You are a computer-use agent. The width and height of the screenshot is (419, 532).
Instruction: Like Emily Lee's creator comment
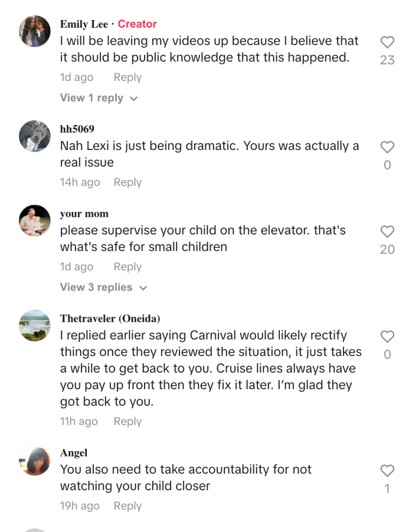point(387,43)
